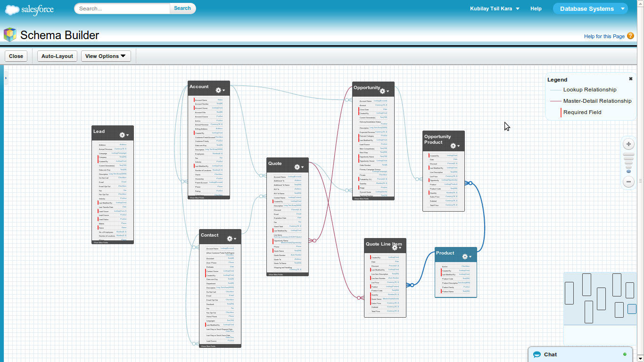Select the Account object header

(209, 88)
